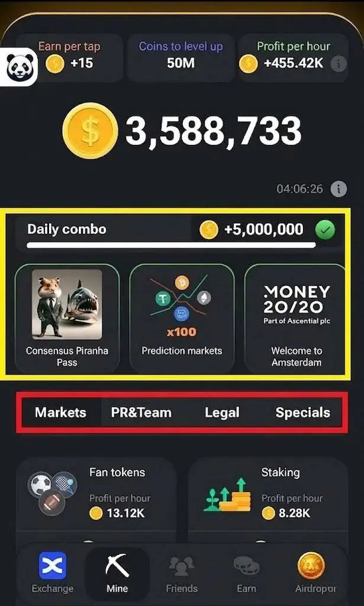Click the Daily combo progress bar

point(171,244)
